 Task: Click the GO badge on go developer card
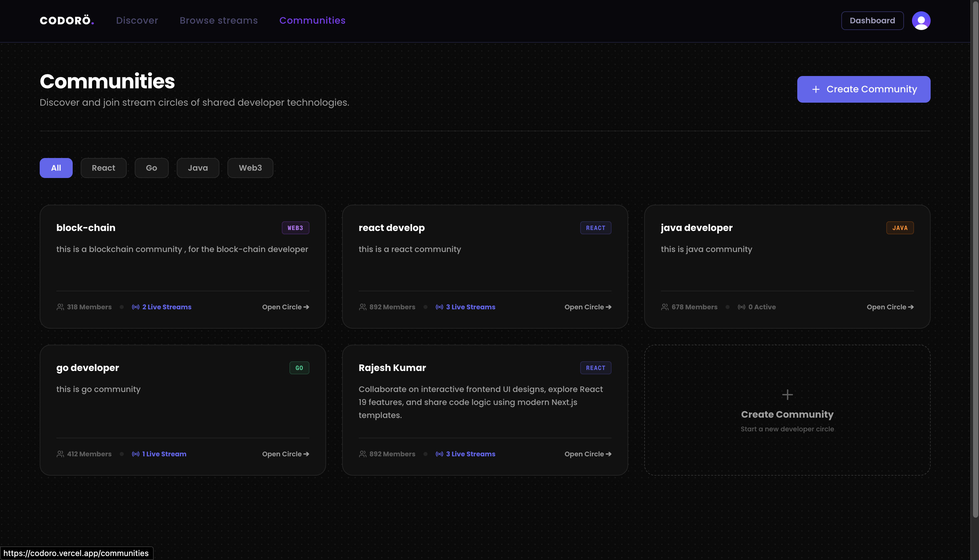pyautogui.click(x=299, y=368)
